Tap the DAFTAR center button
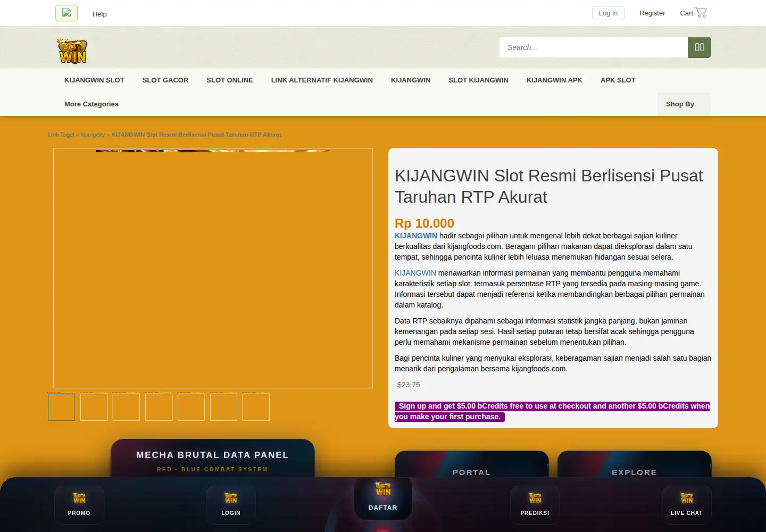The image size is (766, 532). click(x=383, y=498)
